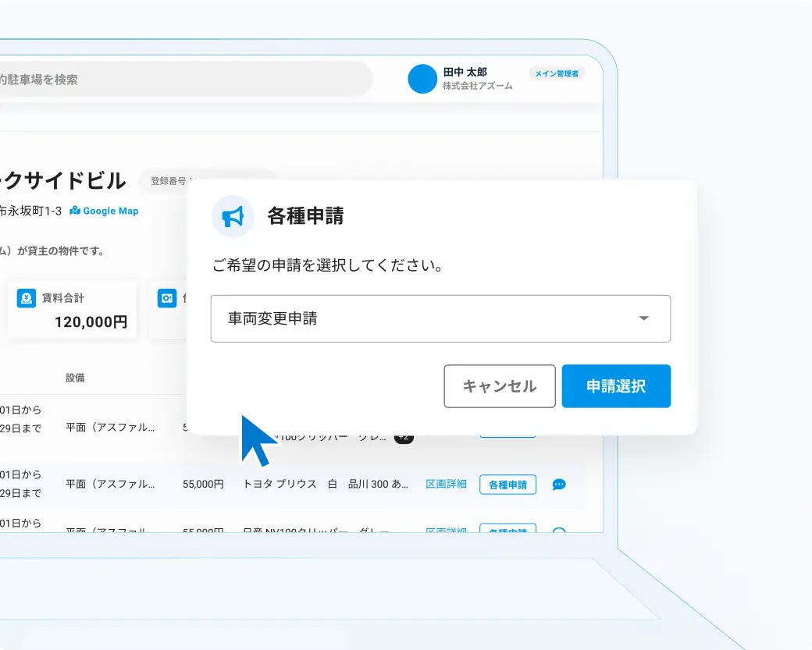Click the dropdown caret arrow in the dialog
Viewport: 812px width, 650px height.
pos(643,318)
